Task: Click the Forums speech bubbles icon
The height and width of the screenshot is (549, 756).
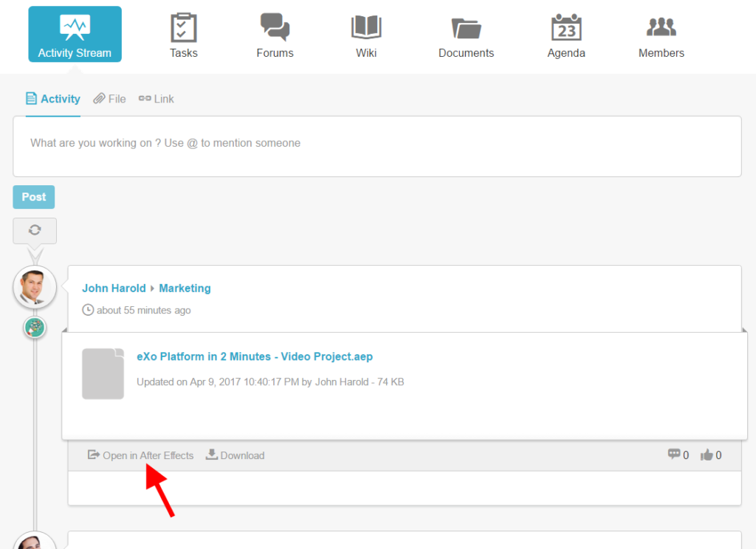Action: (275, 27)
